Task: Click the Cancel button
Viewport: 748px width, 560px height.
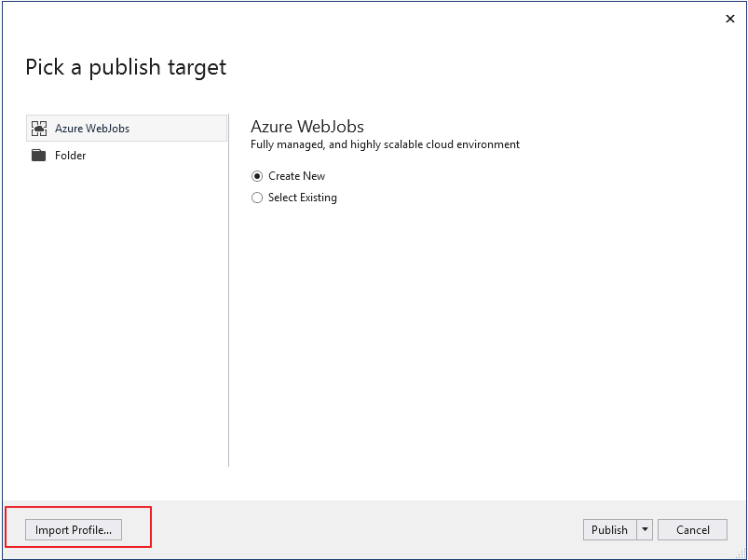Action: click(x=693, y=530)
